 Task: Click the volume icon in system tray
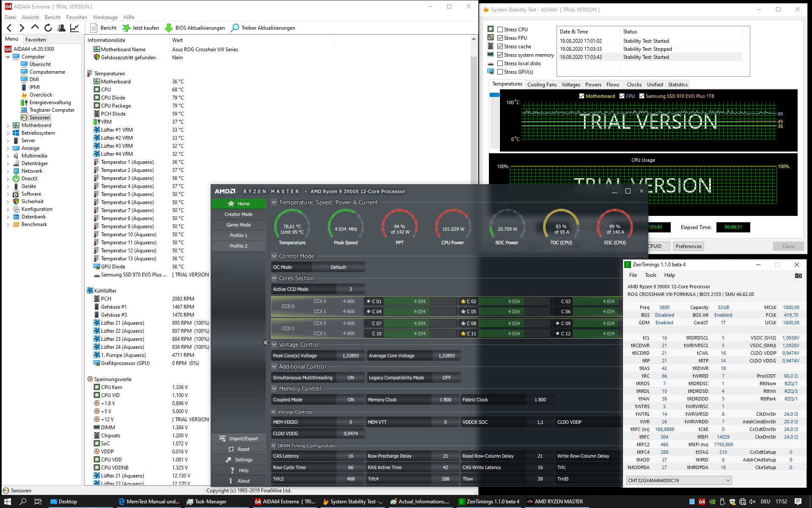coord(752,502)
